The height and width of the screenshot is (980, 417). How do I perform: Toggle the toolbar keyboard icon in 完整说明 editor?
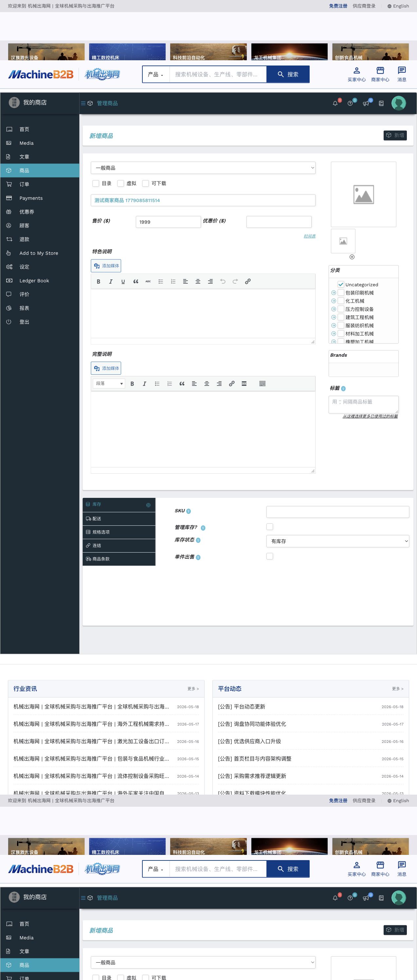[262, 384]
